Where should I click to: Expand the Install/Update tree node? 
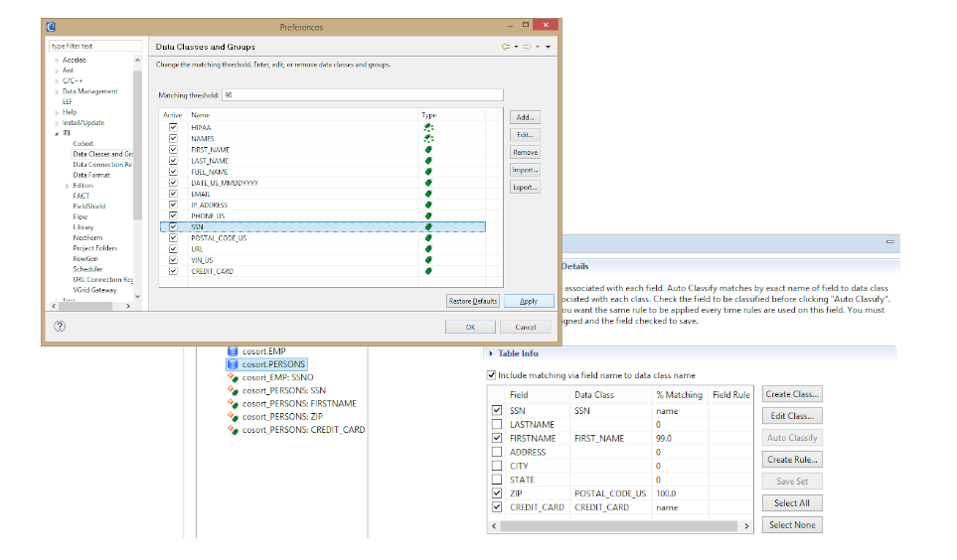tap(57, 122)
